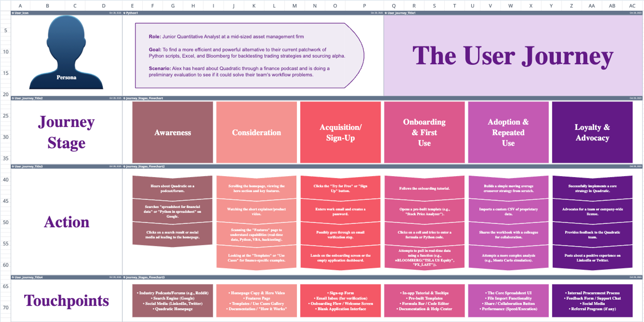Click 'Clicks on a cell and tries' step

point(424,235)
